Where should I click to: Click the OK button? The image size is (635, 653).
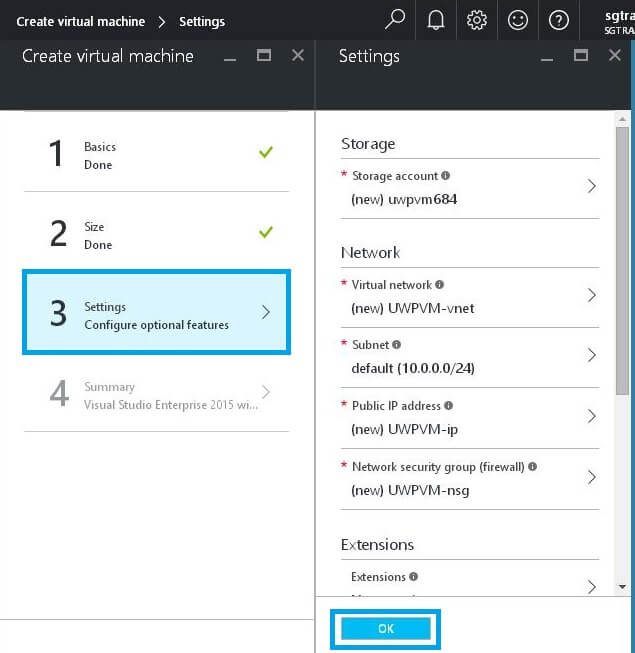pos(386,628)
